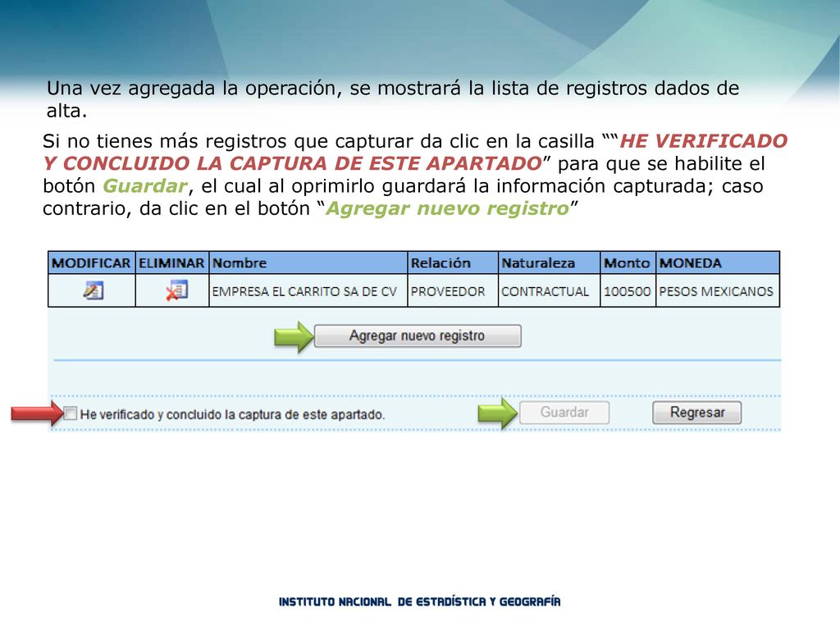Select the Relación column header
The image size is (840, 630).
point(453,263)
